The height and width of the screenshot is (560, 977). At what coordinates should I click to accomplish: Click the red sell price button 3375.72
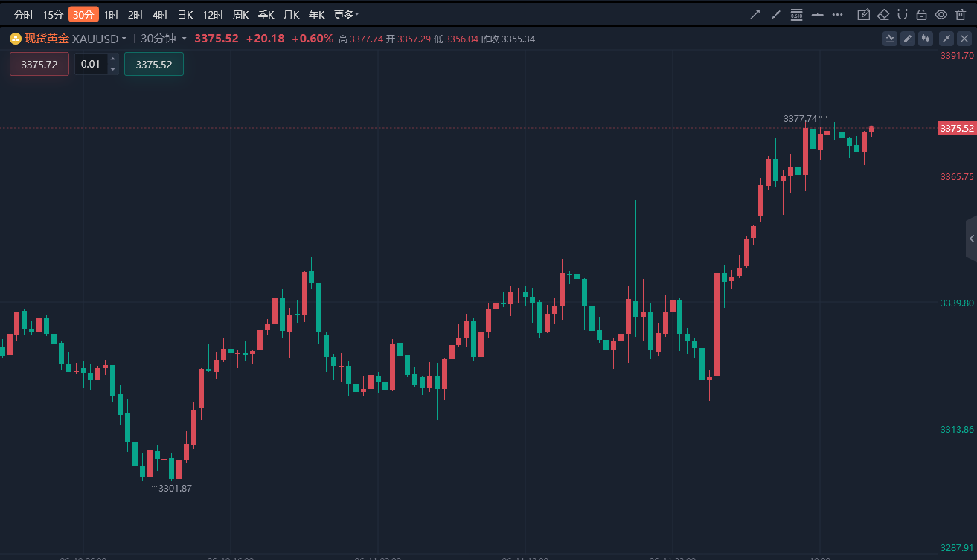click(x=39, y=64)
